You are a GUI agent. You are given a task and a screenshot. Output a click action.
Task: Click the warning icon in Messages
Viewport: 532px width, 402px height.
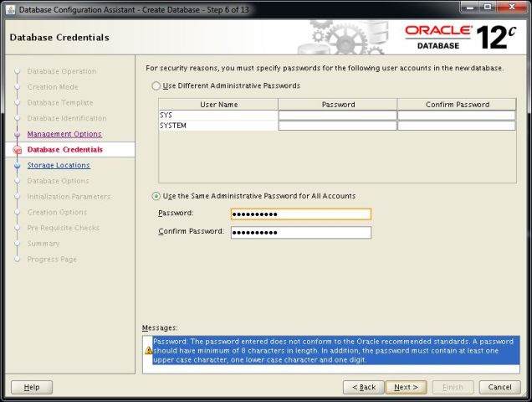(x=148, y=350)
